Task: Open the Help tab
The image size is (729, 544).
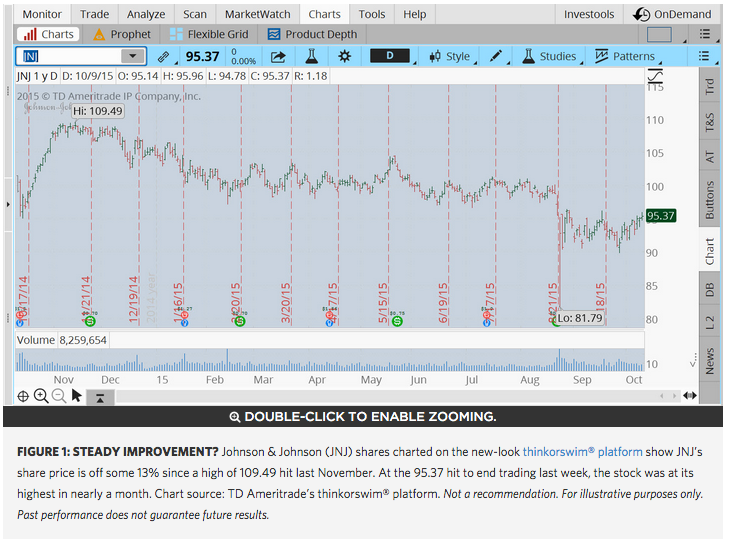Action: point(415,14)
